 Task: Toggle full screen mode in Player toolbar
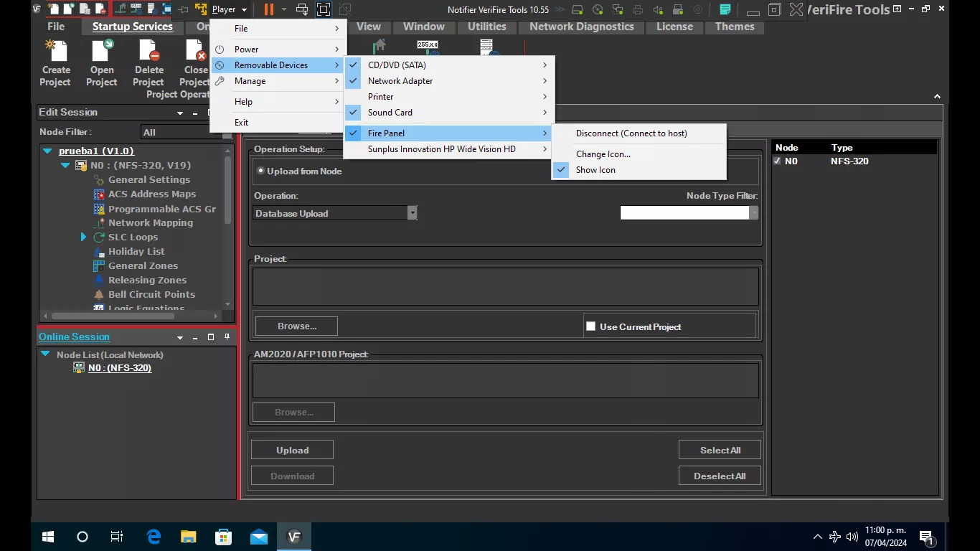click(x=324, y=9)
